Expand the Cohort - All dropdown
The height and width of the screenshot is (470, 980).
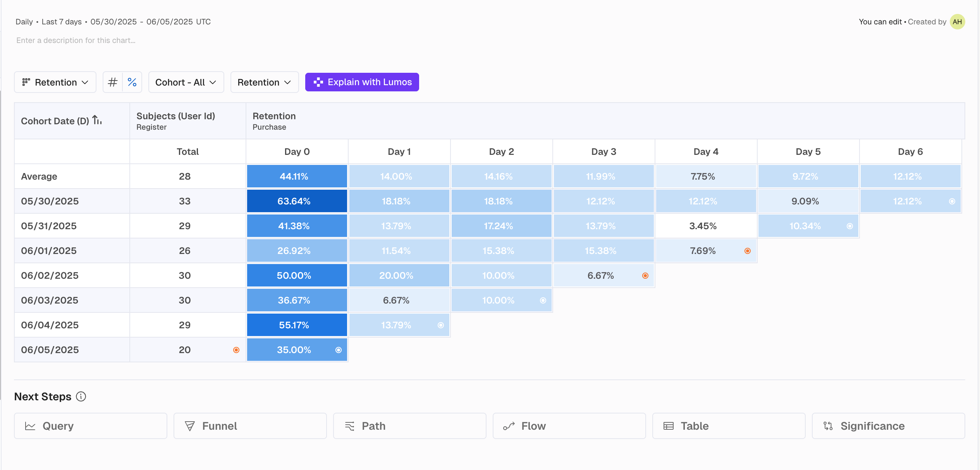tap(186, 82)
